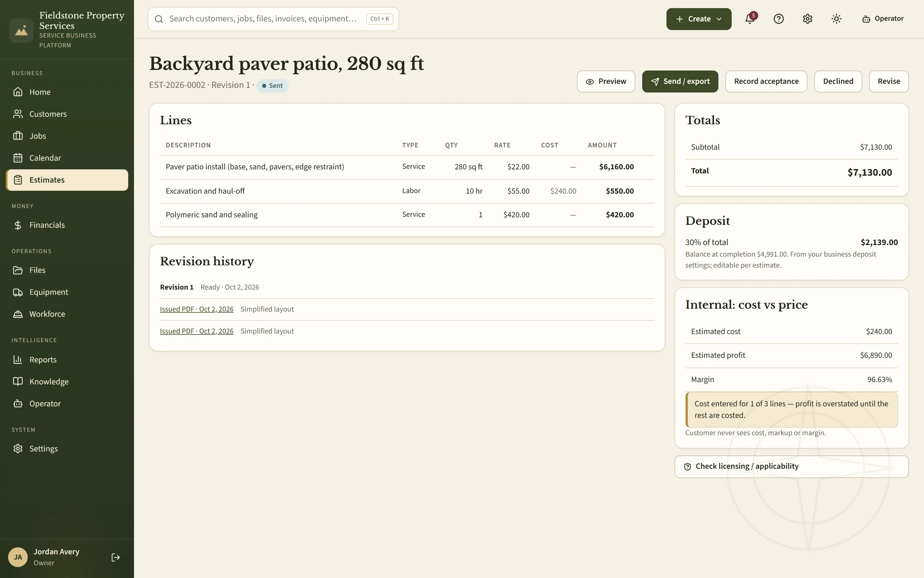Open Home in the sidebar

(67, 92)
